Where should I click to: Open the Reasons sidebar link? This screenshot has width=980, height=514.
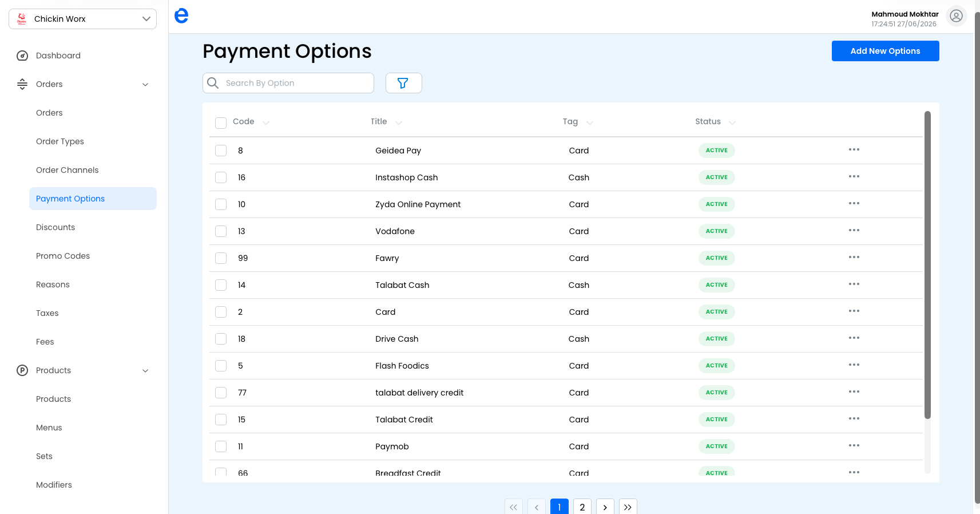(53, 284)
